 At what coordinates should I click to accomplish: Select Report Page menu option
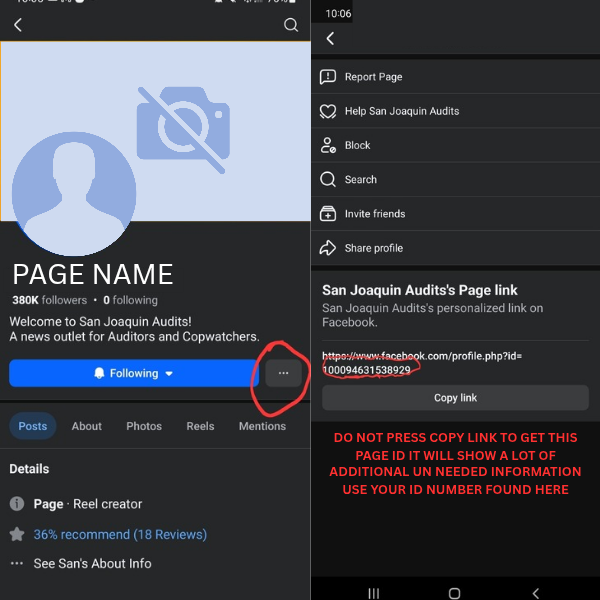coord(373,77)
